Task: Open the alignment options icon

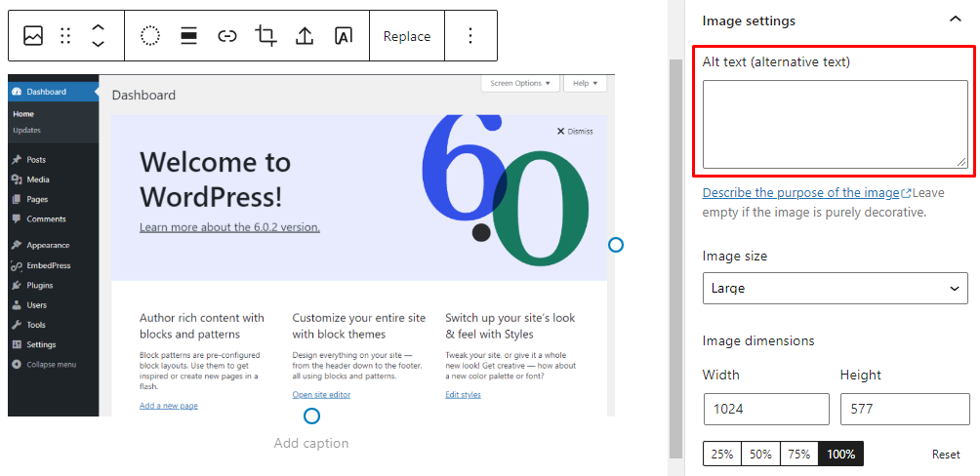Action: pyautogui.click(x=188, y=36)
